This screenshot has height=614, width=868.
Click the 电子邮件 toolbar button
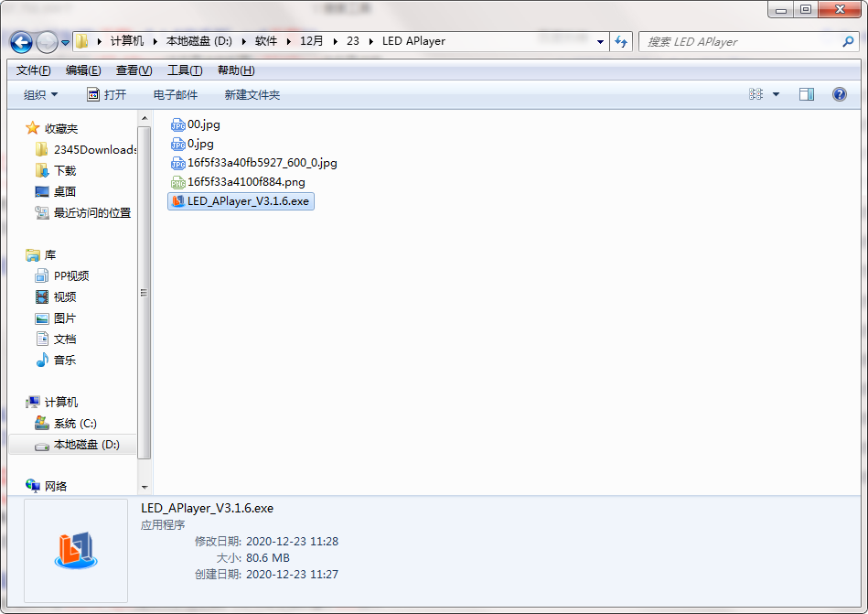pyautogui.click(x=175, y=95)
